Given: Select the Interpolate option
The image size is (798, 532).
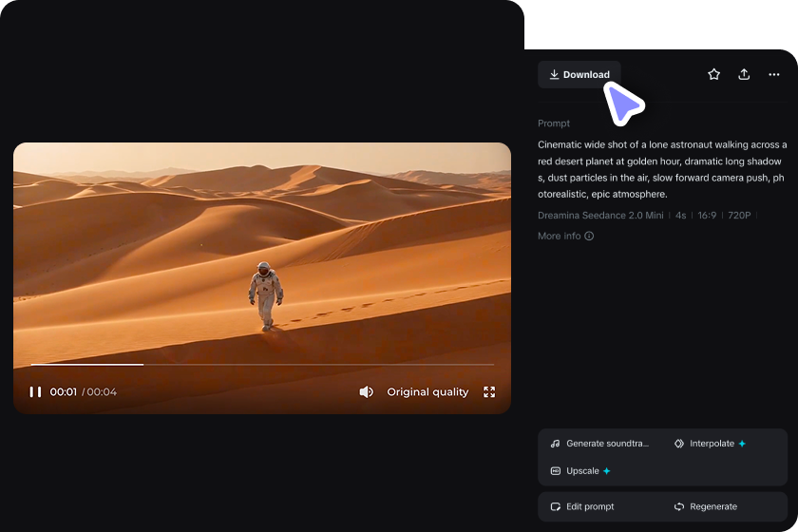Looking at the screenshot, I should tap(710, 444).
